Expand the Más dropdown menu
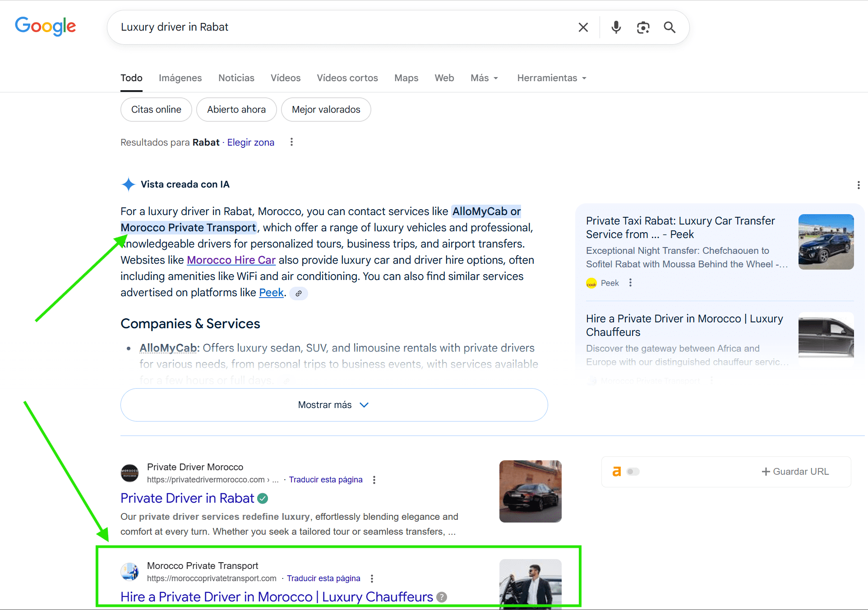This screenshot has height=610, width=868. pos(484,78)
